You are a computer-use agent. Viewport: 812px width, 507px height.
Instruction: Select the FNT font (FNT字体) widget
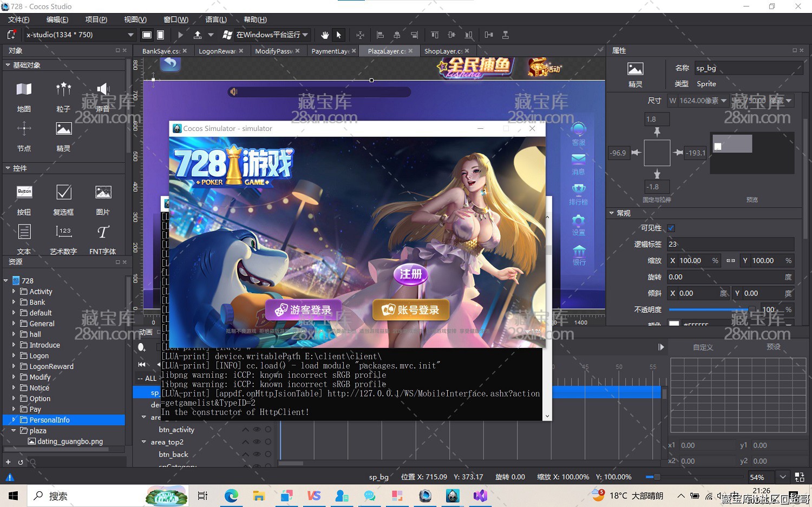pos(102,239)
